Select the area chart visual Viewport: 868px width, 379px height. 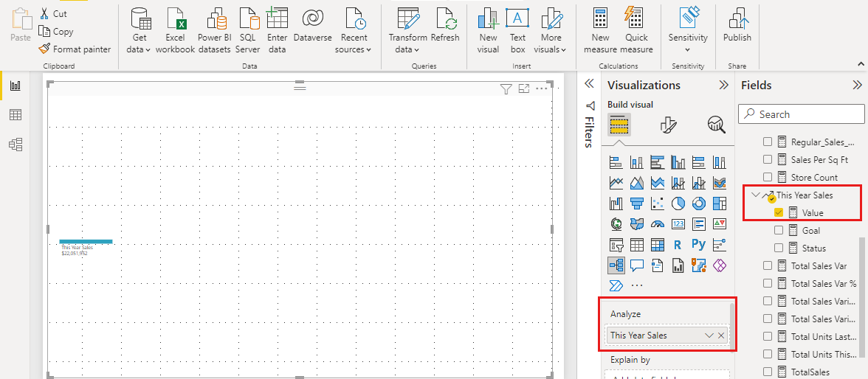(x=636, y=183)
